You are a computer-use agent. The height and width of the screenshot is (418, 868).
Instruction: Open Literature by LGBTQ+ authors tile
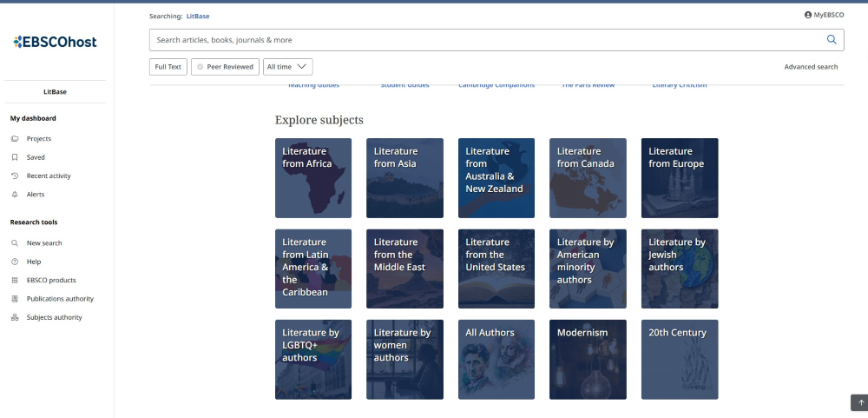pyautogui.click(x=313, y=359)
